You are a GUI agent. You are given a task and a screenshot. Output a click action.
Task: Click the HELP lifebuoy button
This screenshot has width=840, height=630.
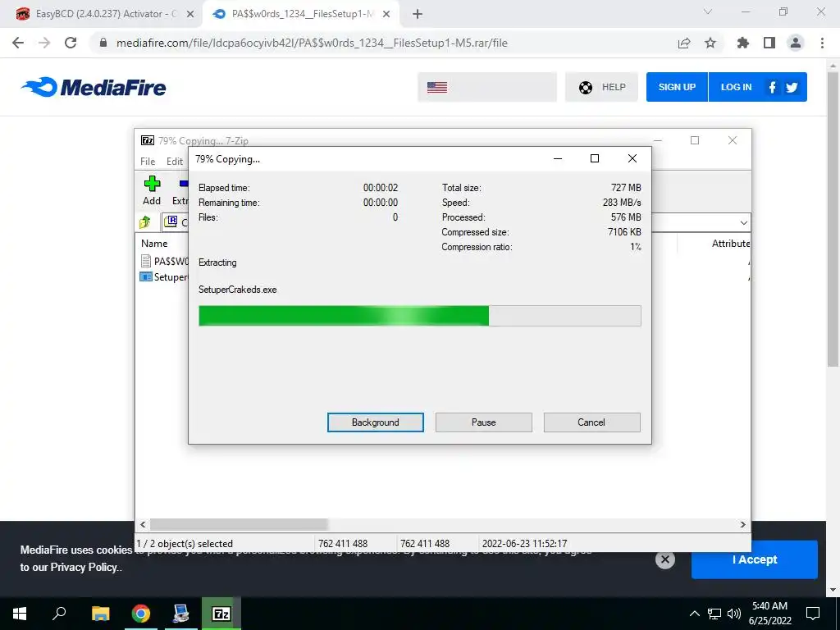(601, 87)
